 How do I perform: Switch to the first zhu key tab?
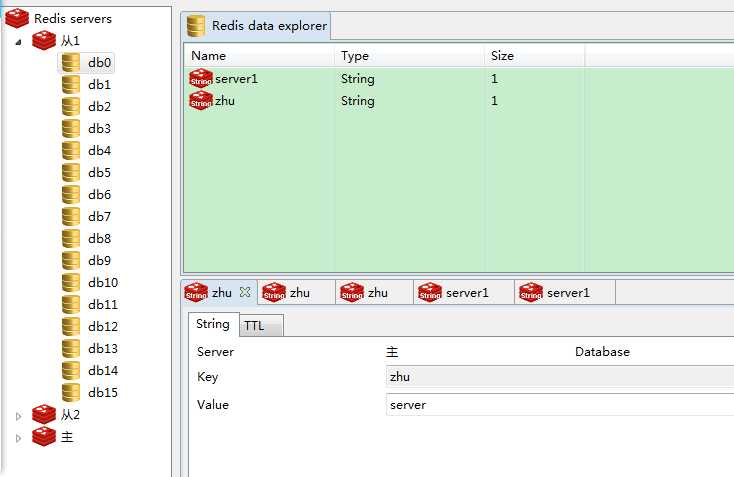[219, 293]
